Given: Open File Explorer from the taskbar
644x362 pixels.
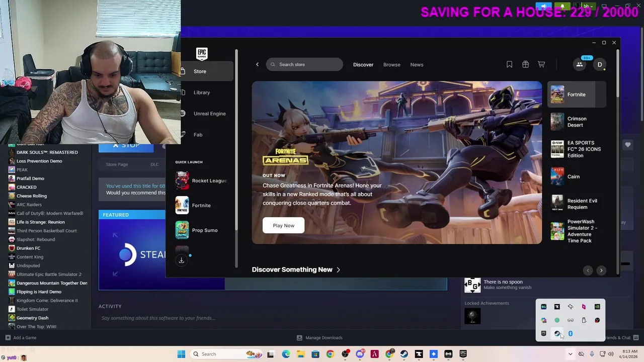Looking at the screenshot, I should click(x=300, y=354).
